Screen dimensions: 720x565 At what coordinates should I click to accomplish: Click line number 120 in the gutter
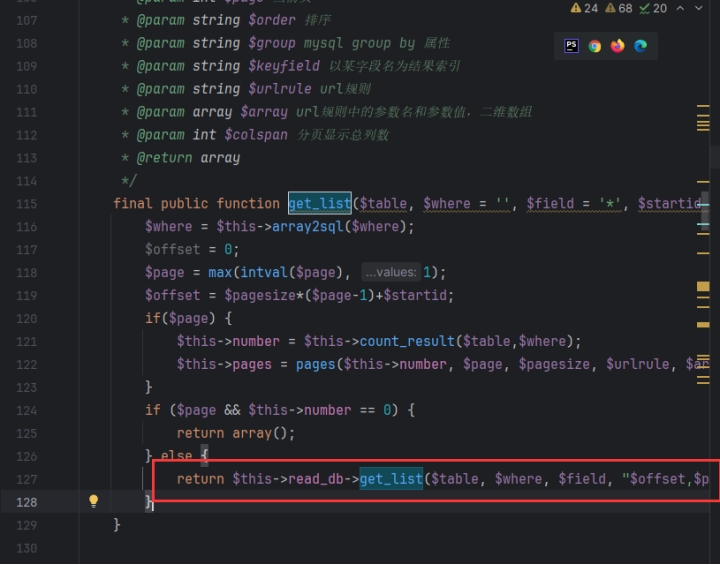(x=27, y=318)
